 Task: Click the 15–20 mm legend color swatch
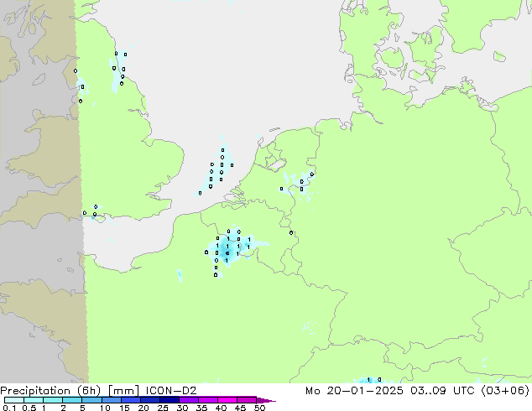click(x=131, y=400)
